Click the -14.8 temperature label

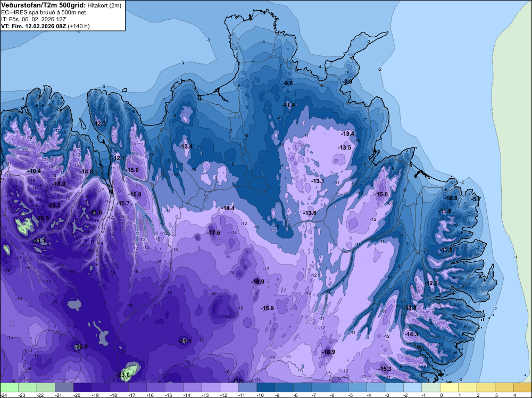coord(87,171)
